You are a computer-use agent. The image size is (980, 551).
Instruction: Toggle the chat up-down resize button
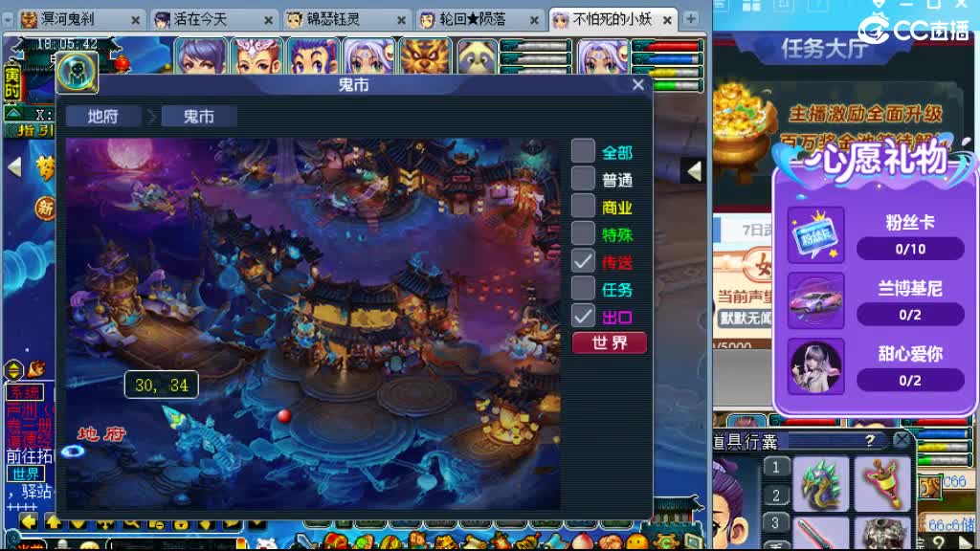click(13, 370)
